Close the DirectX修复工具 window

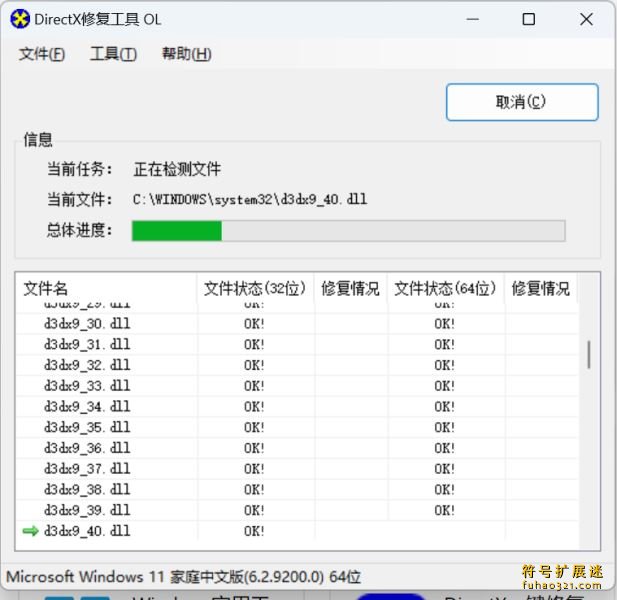[x=586, y=19]
